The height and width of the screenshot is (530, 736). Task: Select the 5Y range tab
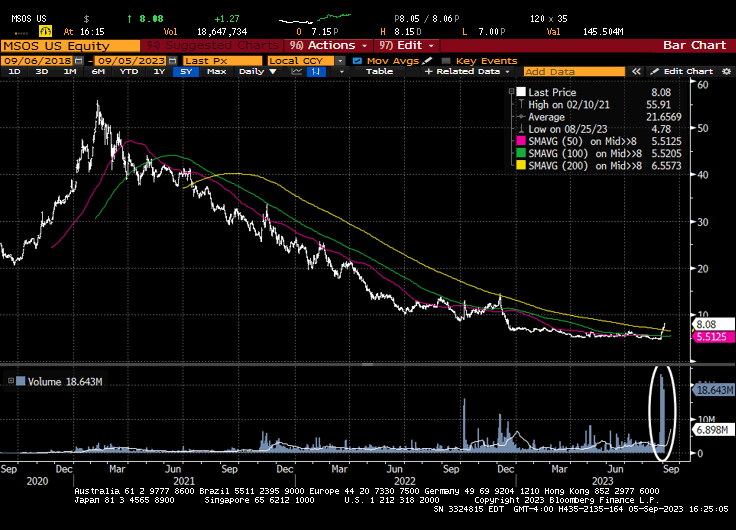tap(186, 71)
